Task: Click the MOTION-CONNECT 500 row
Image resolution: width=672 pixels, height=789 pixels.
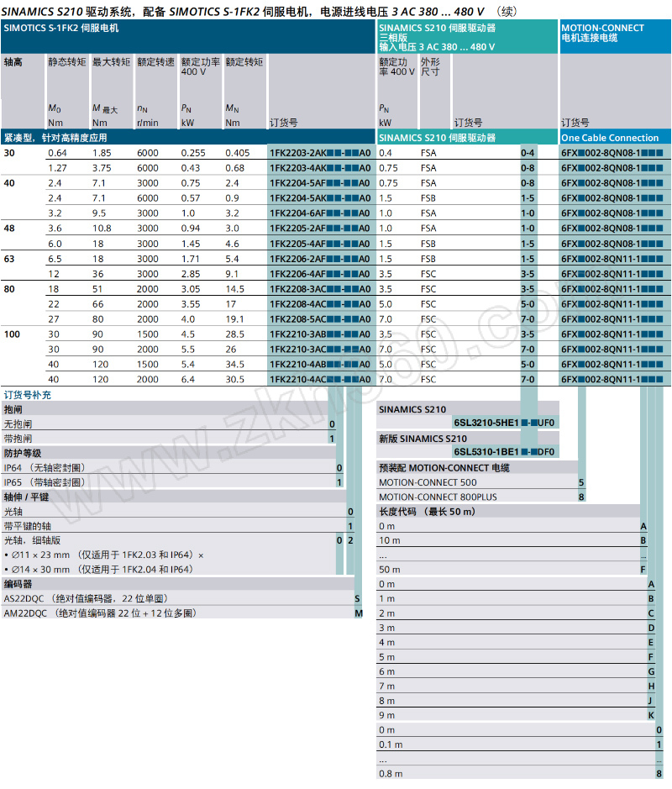Action: [x=428, y=482]
